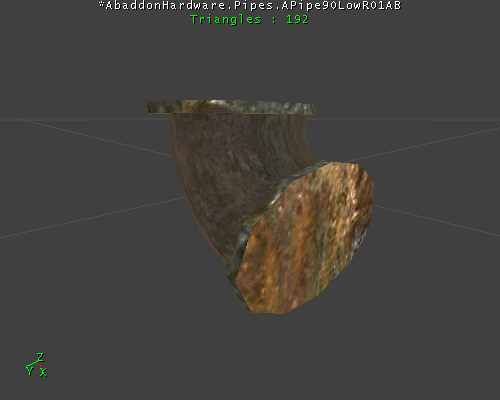Click the blue Z axis label
Image resolution: width=500 pixels, height=400 pixels.
40,357
